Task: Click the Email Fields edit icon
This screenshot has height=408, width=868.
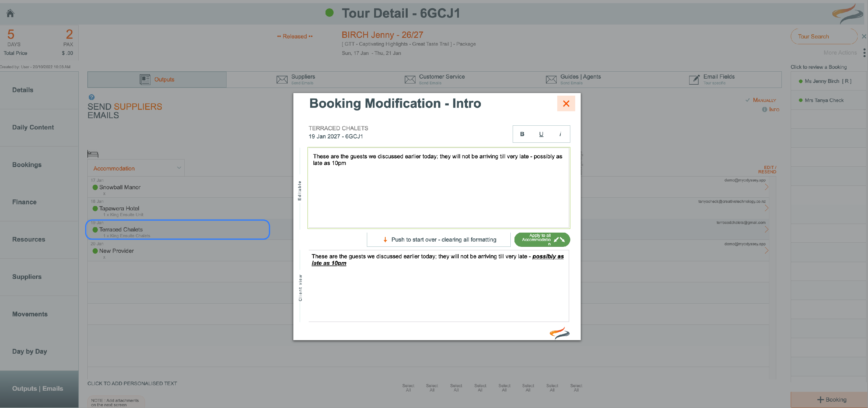Action: [x=694, y=79]
